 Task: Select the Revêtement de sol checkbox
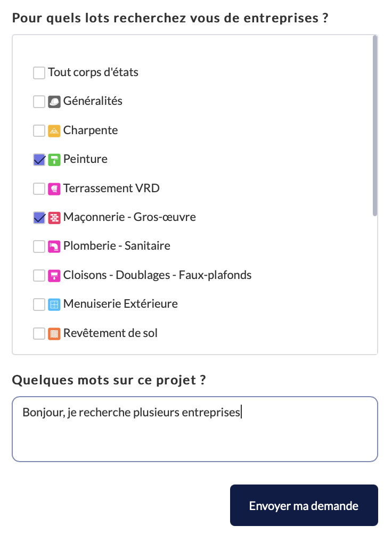pos(39,334)
